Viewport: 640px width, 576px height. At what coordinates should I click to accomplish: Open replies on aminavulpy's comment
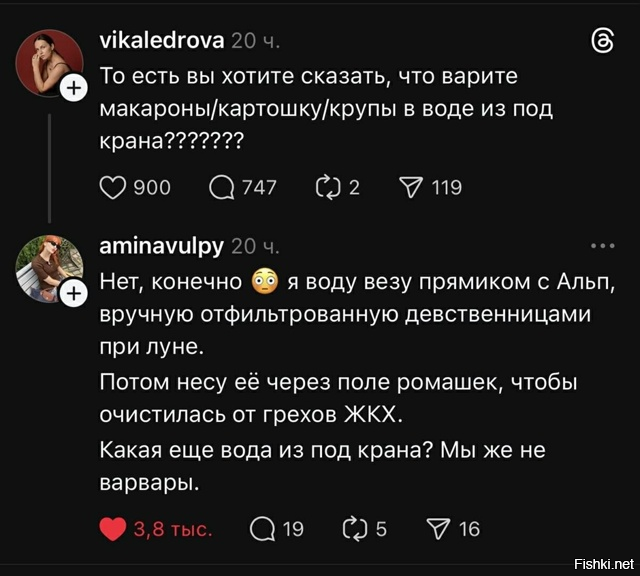point(262,529)
